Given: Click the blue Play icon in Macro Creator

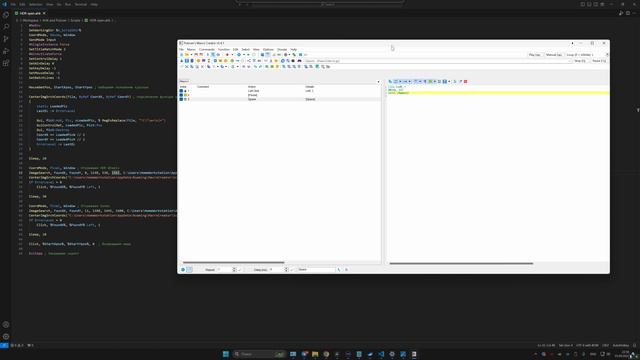Looking at the screenshot, I should coord(239,55).
